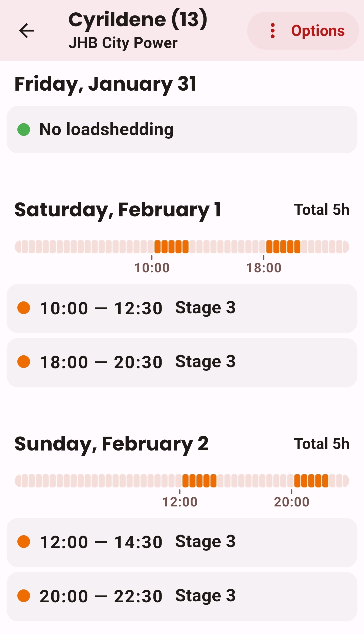This screenshot has width=364, height=634.
Task: Tap Sunday's Total 5h label
Action: pos(322,444)
